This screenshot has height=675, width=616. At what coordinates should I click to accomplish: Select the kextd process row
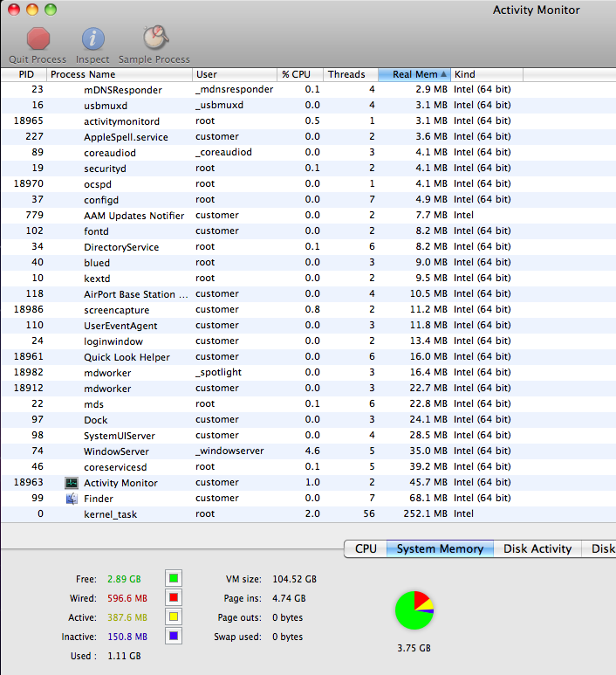point(308,278)
